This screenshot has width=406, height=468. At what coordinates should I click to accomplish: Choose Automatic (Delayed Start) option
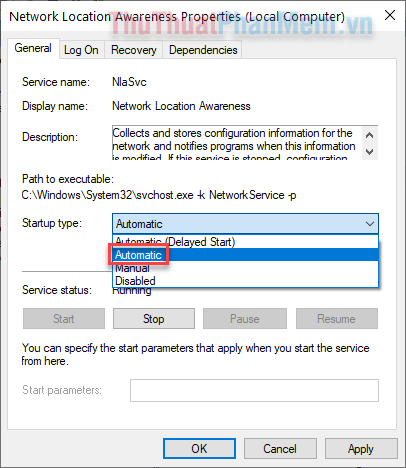point(246,242)
